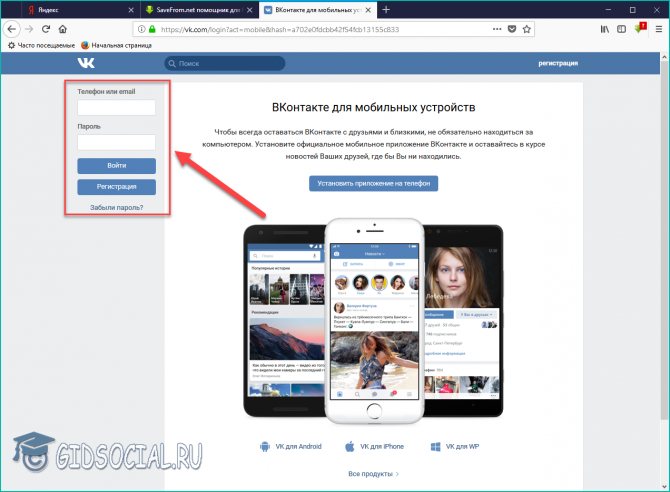
Task: Switch to the SaveFrom.net помощник tab
Action: [x=199, y=10]
